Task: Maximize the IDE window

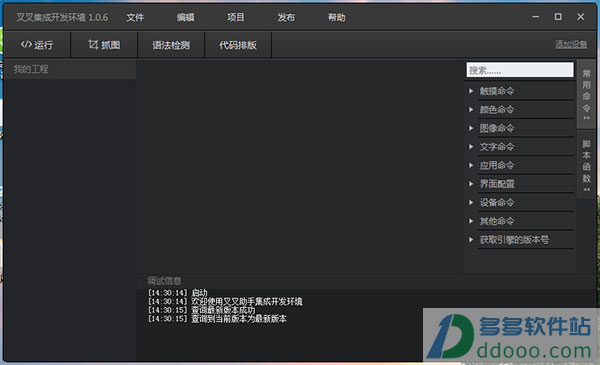Action: coord(558,17)
